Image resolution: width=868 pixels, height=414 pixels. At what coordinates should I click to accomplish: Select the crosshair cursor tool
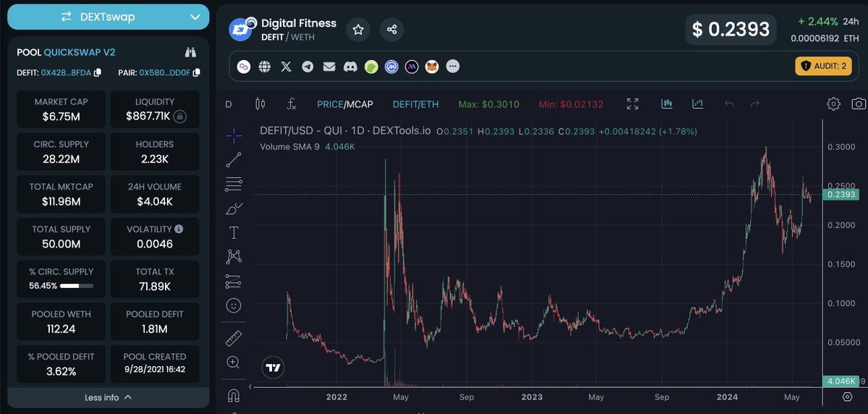tap(234, 135)
